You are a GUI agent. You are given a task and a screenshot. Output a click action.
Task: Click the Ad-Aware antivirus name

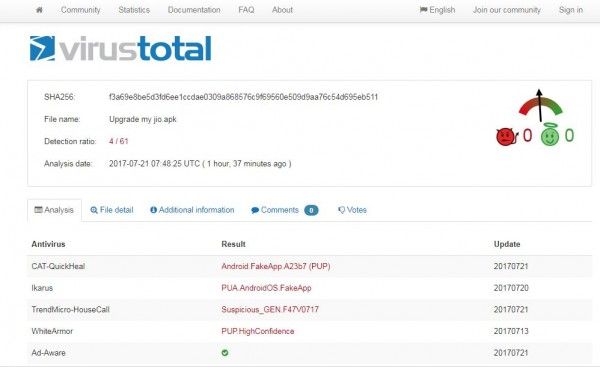tap(48, 353)
